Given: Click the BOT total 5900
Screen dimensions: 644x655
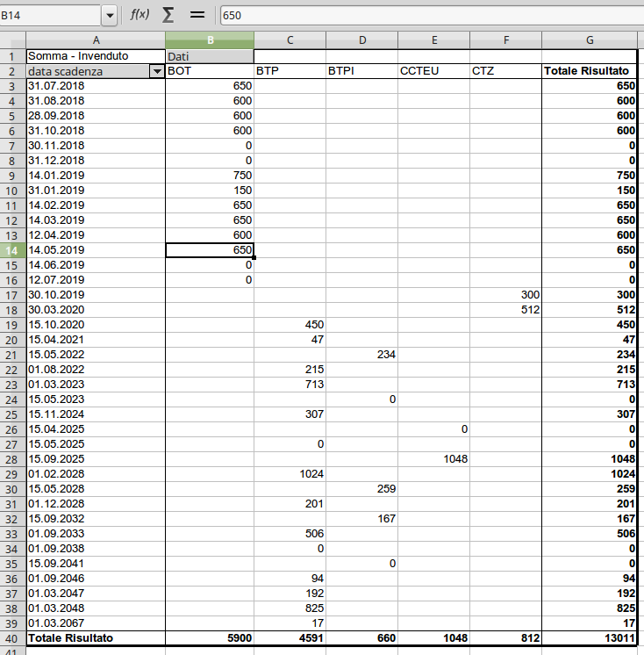Looking at the screenshot, I should (x=210, y=637).
